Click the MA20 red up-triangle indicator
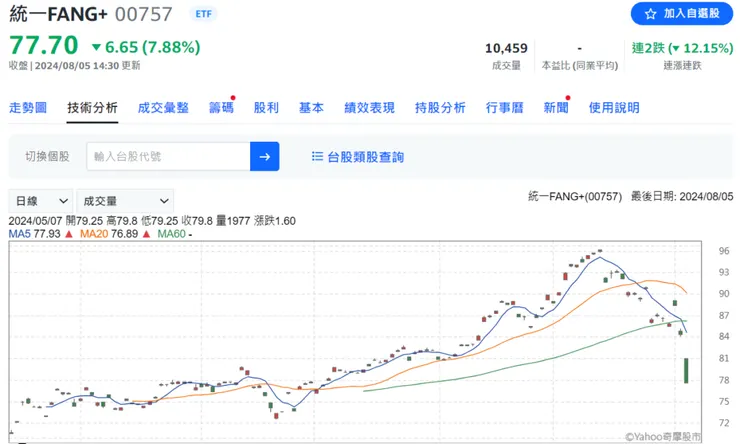 pos(146,234)
